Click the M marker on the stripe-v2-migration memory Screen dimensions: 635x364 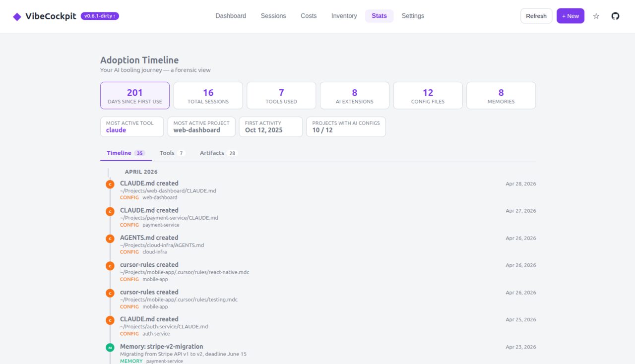(110, 347)
